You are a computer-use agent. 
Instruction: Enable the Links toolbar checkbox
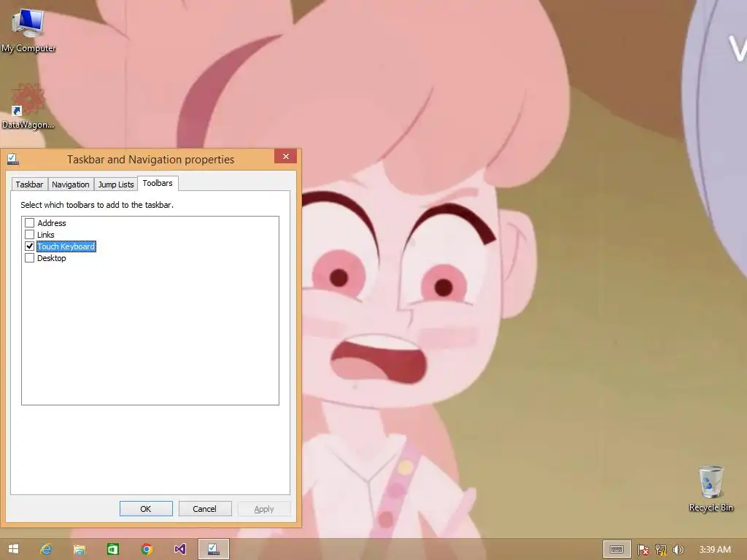click(29, 234)
